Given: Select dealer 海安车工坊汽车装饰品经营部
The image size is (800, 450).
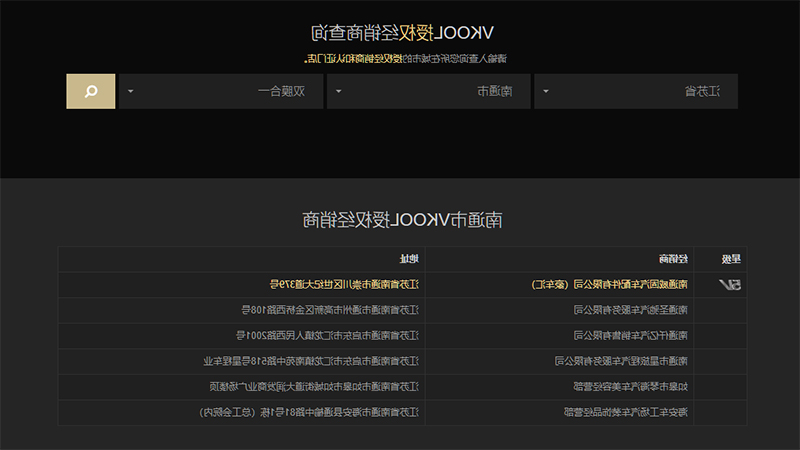Looking at the screenshot, I should click(x=626, y=412).
